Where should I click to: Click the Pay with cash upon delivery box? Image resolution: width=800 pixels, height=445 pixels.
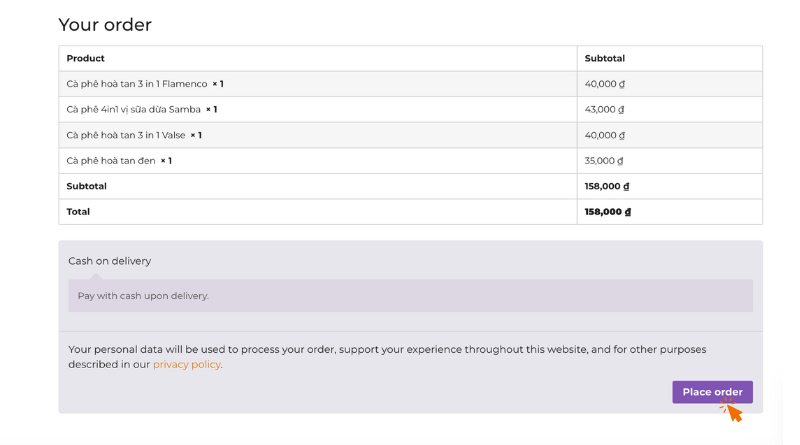pyautogui.click(x=410, y=295)
